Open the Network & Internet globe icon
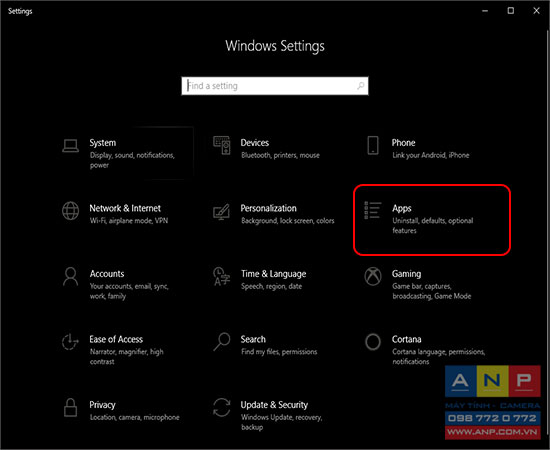550x450 pixels. 71,211
